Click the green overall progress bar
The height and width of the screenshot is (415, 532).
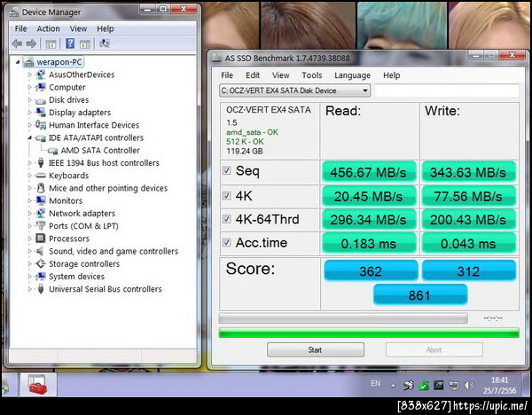(369, 333)
